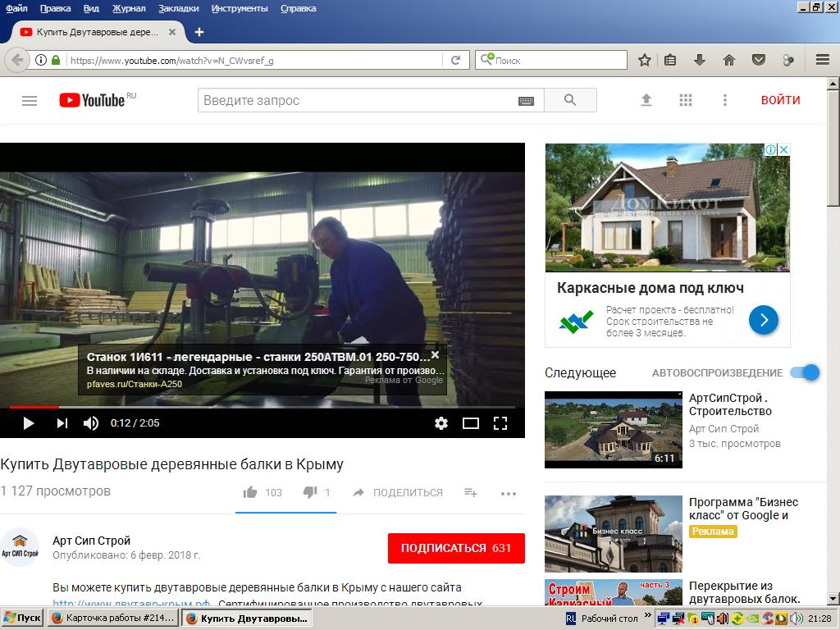Open the Вид menu
Image resolution: width=840 pixels, height=630 pixels.
[x=92, y=8]
